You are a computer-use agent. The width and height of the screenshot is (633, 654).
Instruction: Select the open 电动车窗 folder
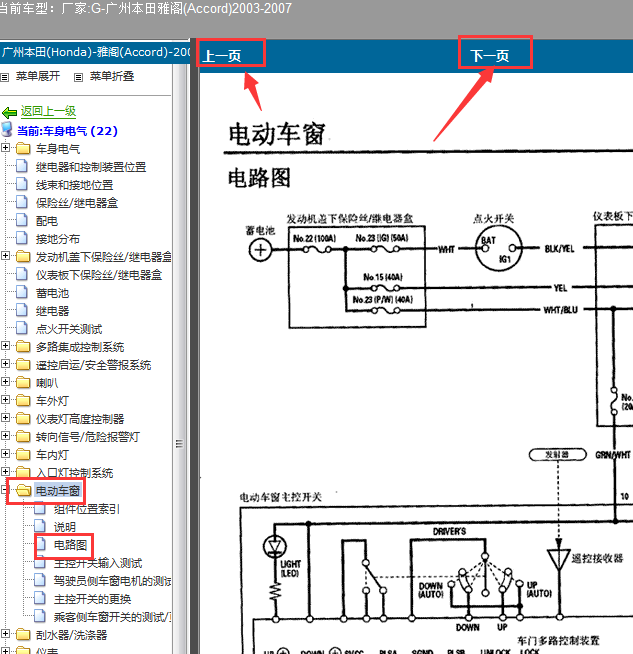click(x=58, y=490)
